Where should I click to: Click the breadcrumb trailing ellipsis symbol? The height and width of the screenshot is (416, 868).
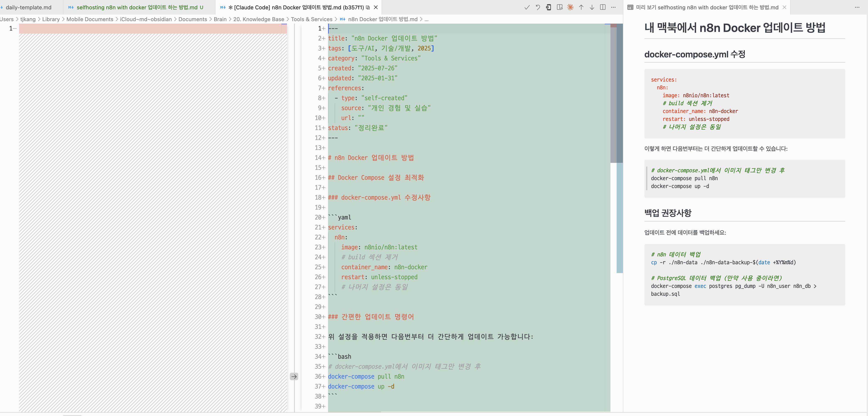point(426,19)
